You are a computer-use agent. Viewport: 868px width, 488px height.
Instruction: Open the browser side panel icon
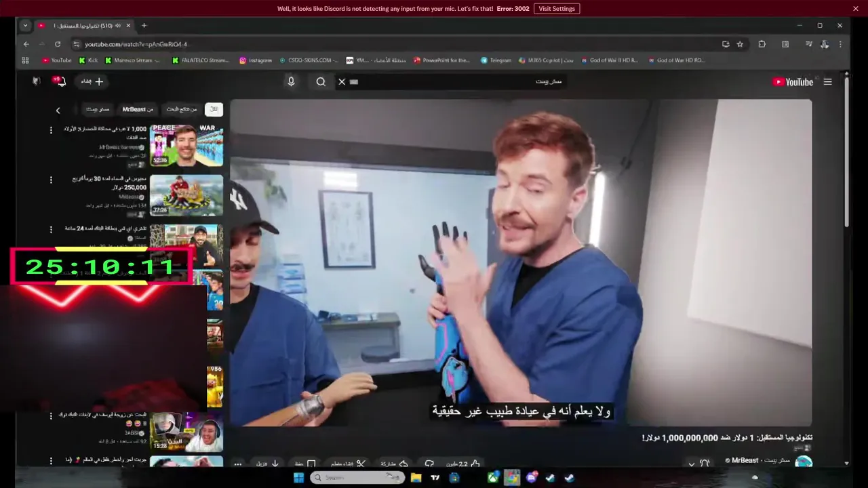click(x=785, y=44)
